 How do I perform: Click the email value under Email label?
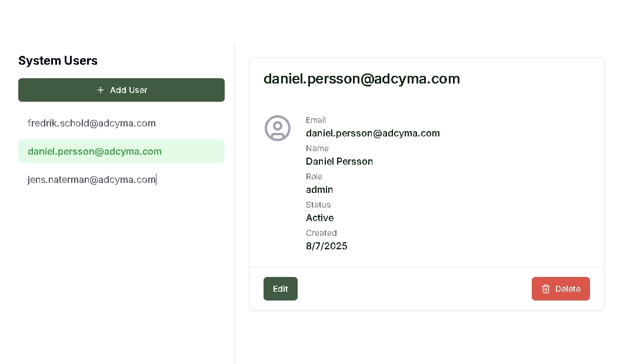(373, 133)
